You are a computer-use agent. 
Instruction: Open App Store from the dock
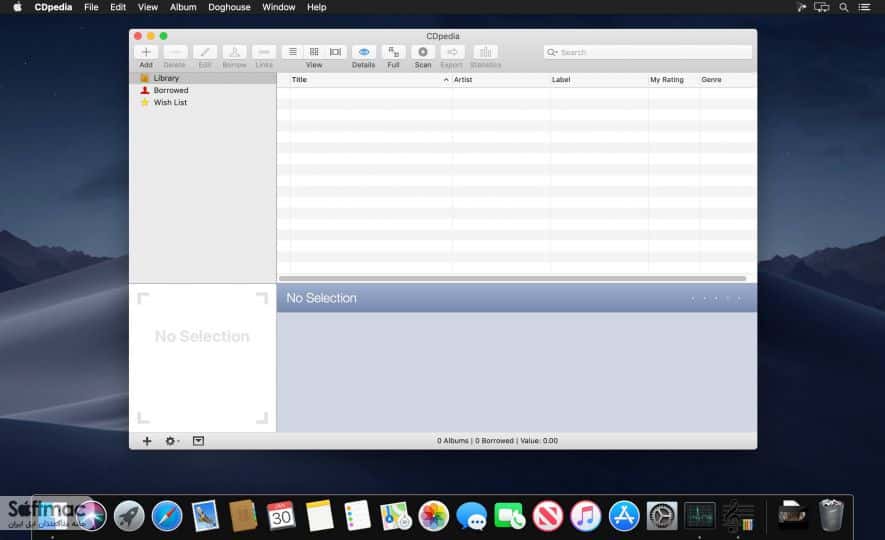click(x=624, y=516)
